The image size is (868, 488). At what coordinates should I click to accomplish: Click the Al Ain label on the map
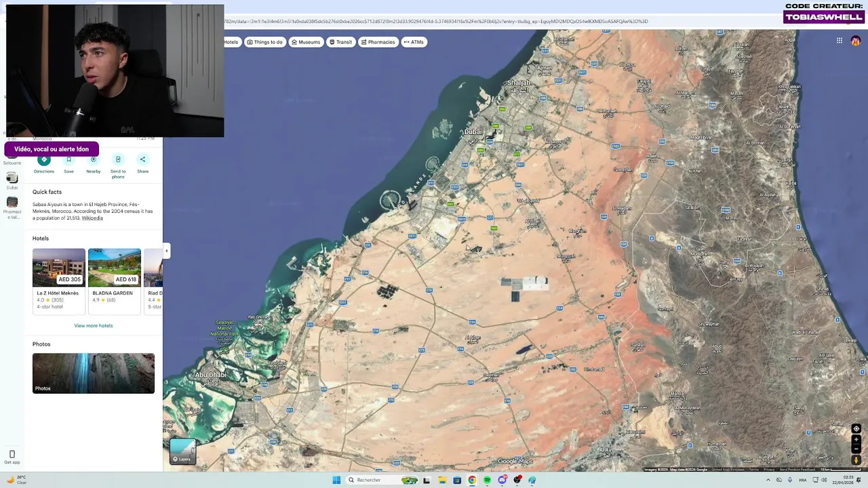click(x=606, y=450)
